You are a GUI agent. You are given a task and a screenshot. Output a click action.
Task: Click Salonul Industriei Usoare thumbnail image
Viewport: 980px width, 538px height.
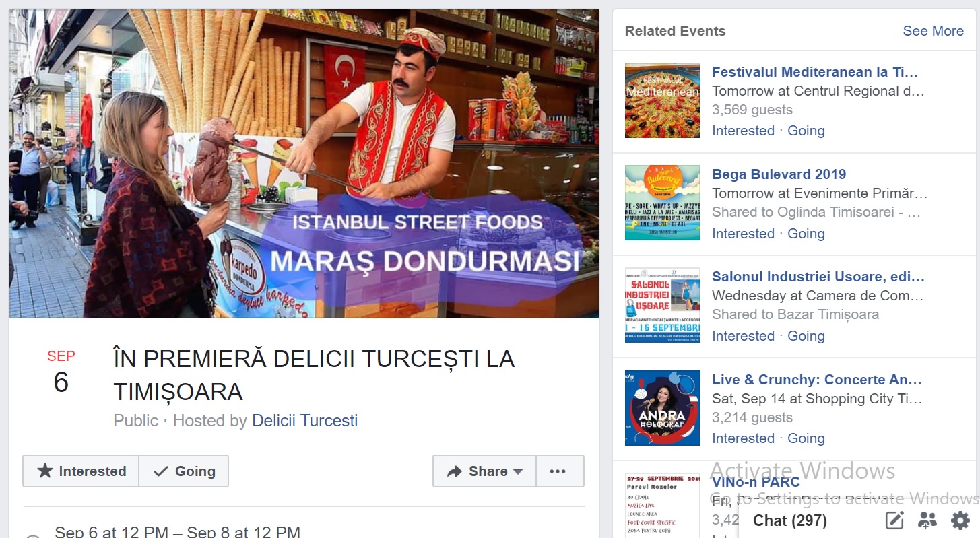point(663,305)
